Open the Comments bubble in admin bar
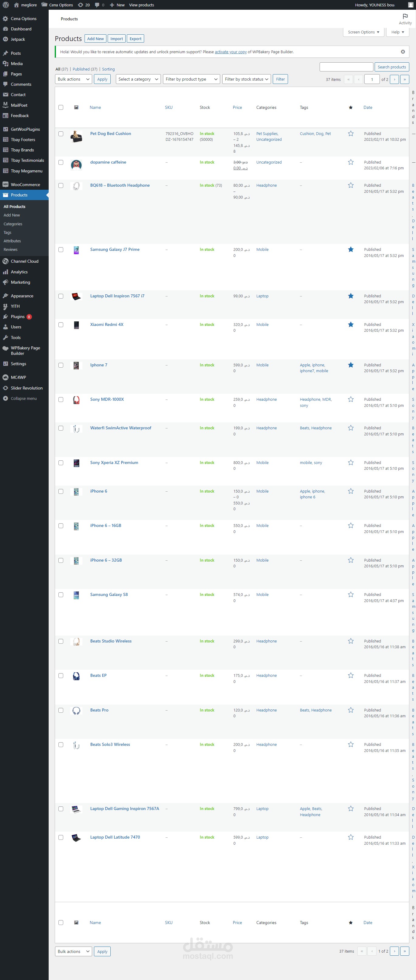Viewport: 416px width, 980px height. coord(100,5)
